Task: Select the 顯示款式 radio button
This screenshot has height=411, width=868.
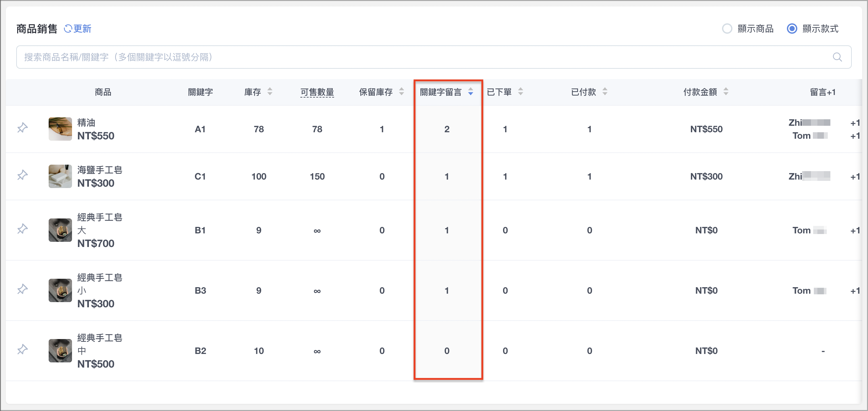Action: coord(792,29)
